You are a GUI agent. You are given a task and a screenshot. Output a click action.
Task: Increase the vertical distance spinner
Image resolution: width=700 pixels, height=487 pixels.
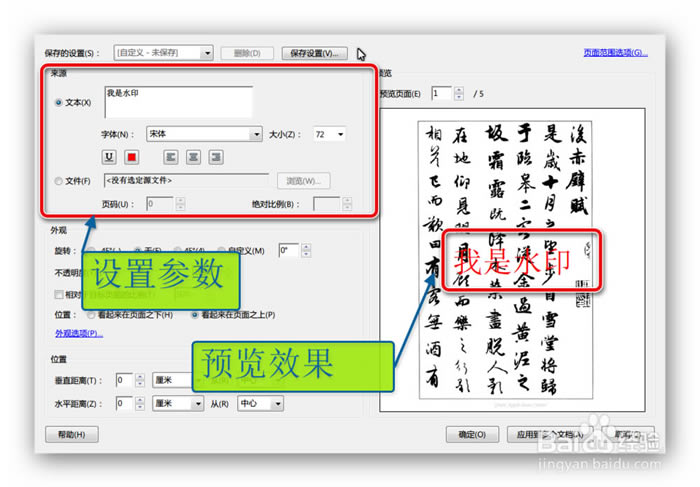140,377
